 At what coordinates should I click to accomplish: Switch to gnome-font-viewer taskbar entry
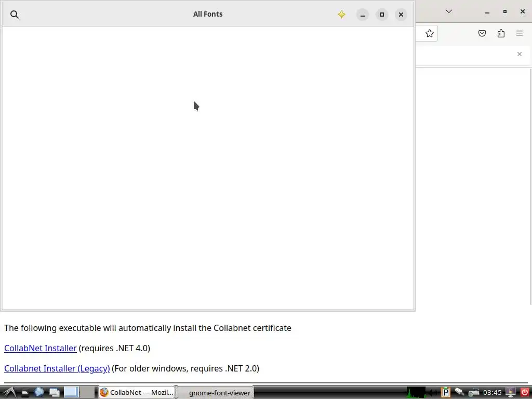pyautogui.click(x=215, y=393)
